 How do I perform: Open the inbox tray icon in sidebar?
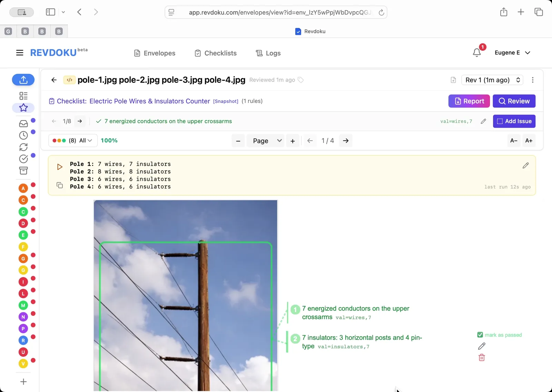[x=23, y=124]
